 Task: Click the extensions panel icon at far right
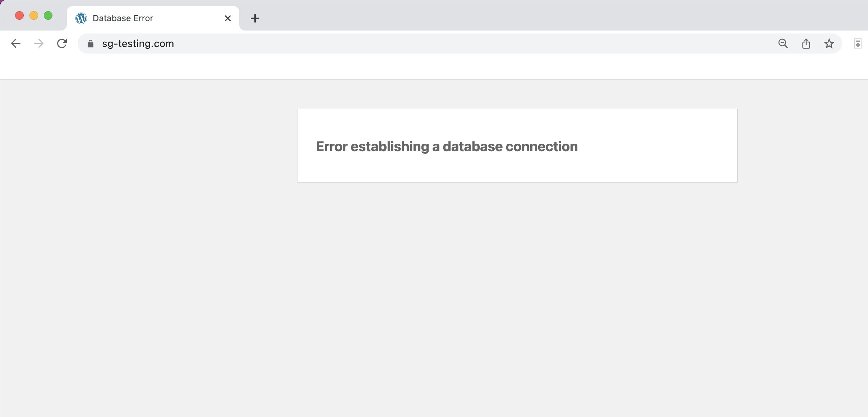[858, 43]
